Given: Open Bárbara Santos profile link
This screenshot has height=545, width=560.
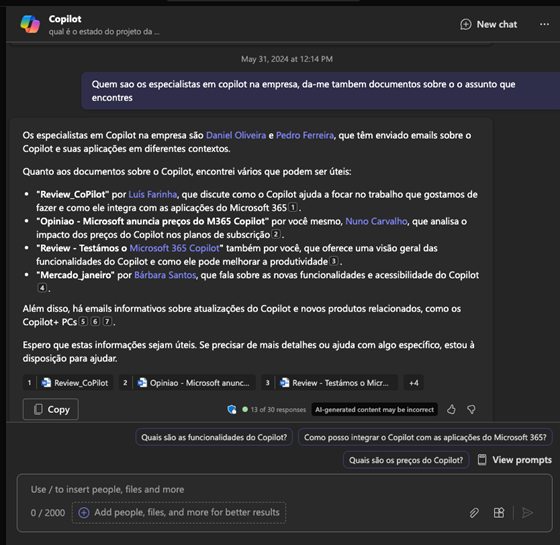Looking at the screenshot, I should (165, 275).
